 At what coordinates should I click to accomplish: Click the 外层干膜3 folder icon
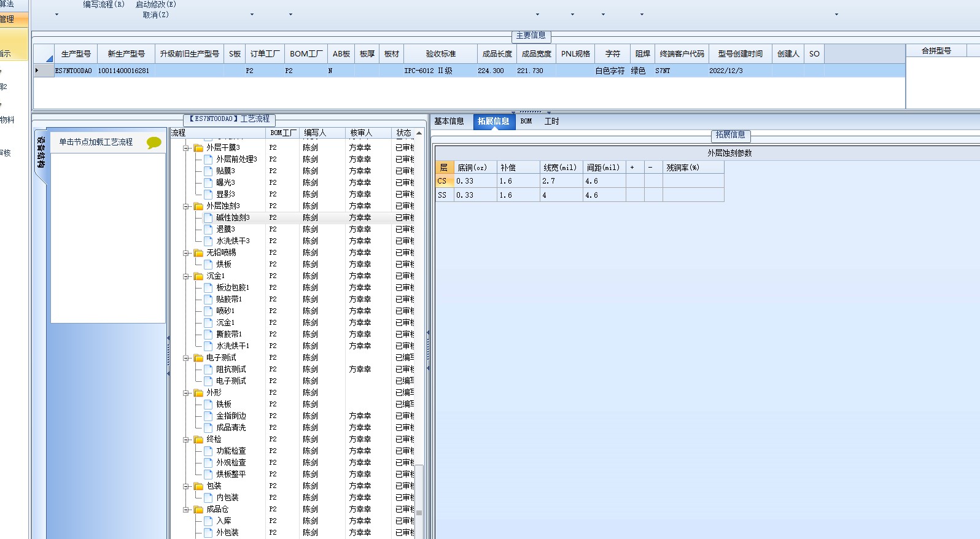(x=198, y=148)
